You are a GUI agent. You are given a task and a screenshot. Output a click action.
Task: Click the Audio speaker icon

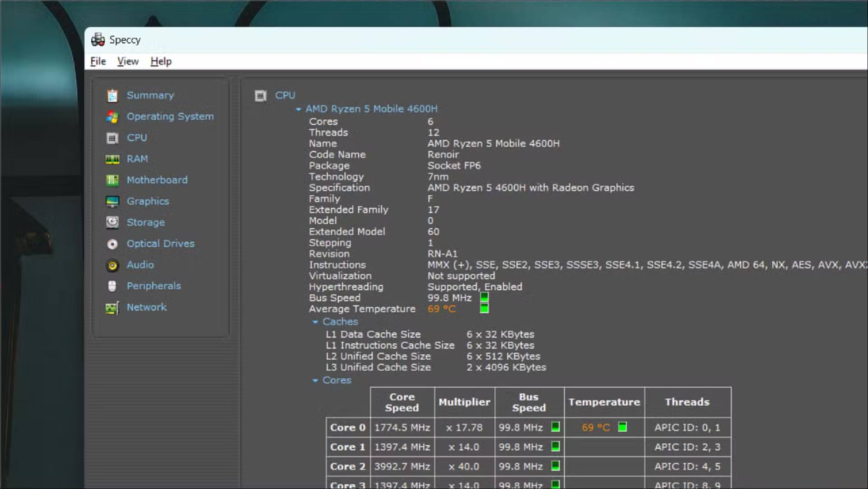click(x=112, y=265)
